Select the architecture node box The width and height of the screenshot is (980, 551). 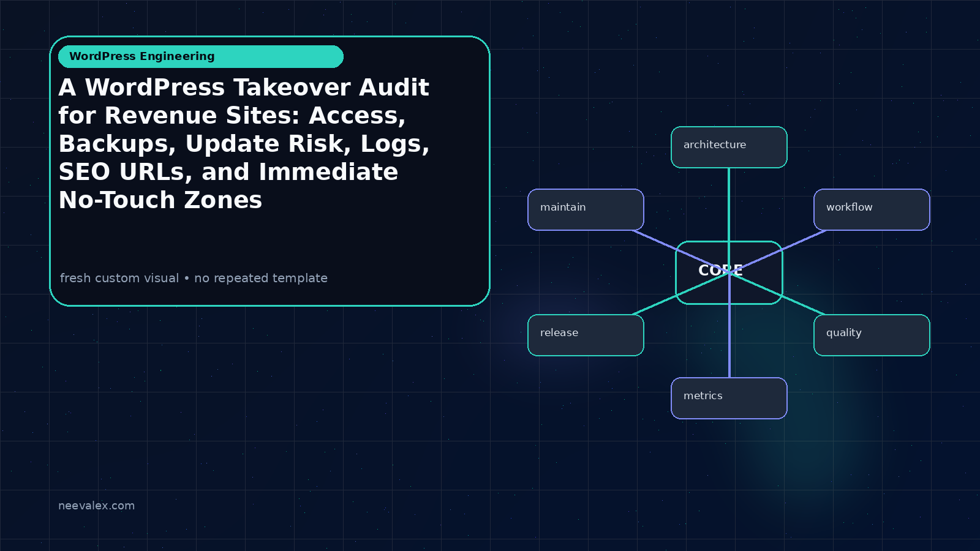point(729,147)
